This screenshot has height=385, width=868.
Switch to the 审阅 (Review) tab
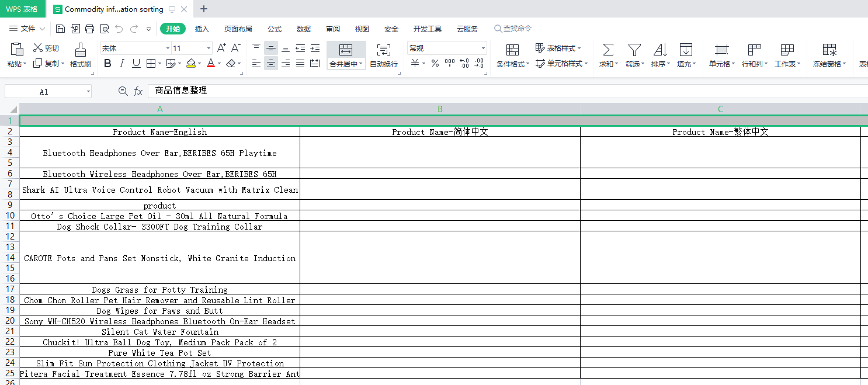pyautogui.click(x=333, y=29)
